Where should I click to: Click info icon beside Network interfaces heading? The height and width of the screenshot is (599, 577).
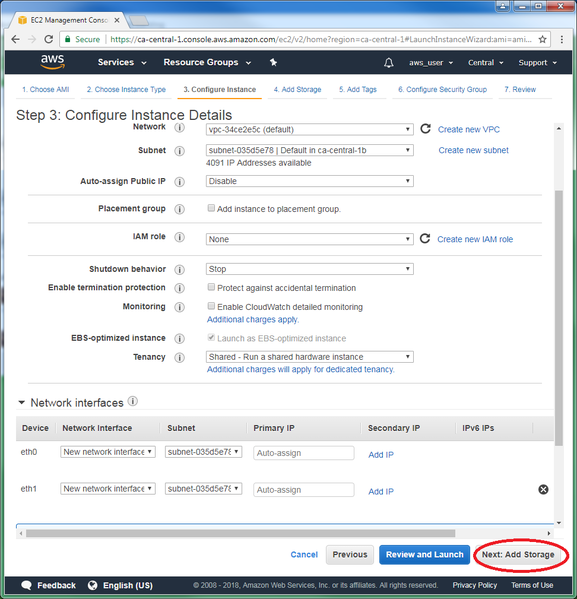pos(133,401)
